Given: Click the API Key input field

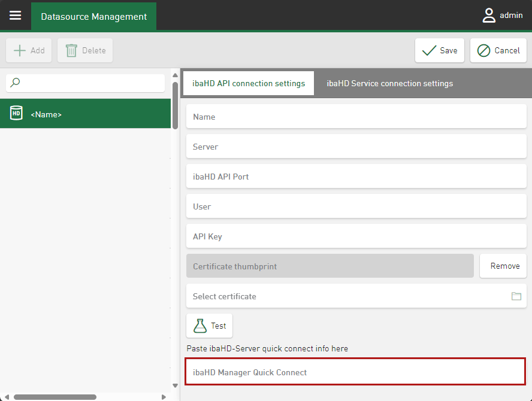Looking at the screenshot, I should [356, 236].
